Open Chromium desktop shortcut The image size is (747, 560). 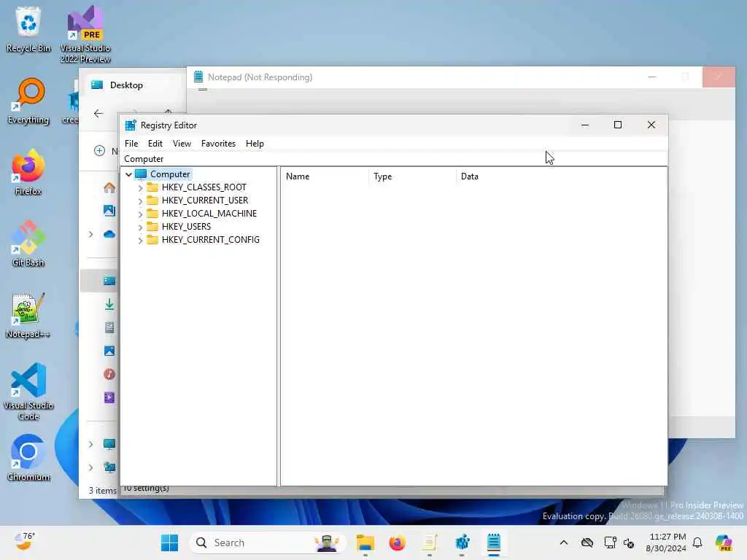click(x=28, y=458)
